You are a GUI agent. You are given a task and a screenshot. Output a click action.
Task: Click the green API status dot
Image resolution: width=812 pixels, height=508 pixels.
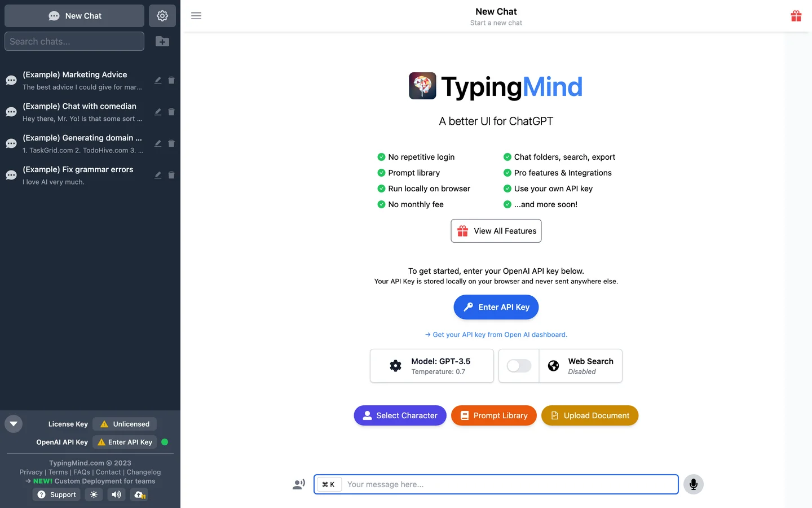(x=165, y=442)
